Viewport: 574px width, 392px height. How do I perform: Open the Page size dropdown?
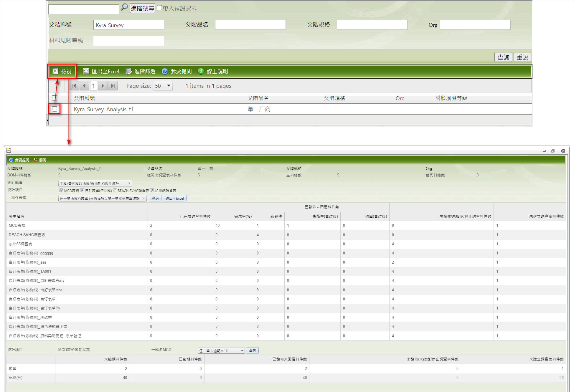(163, 86)
